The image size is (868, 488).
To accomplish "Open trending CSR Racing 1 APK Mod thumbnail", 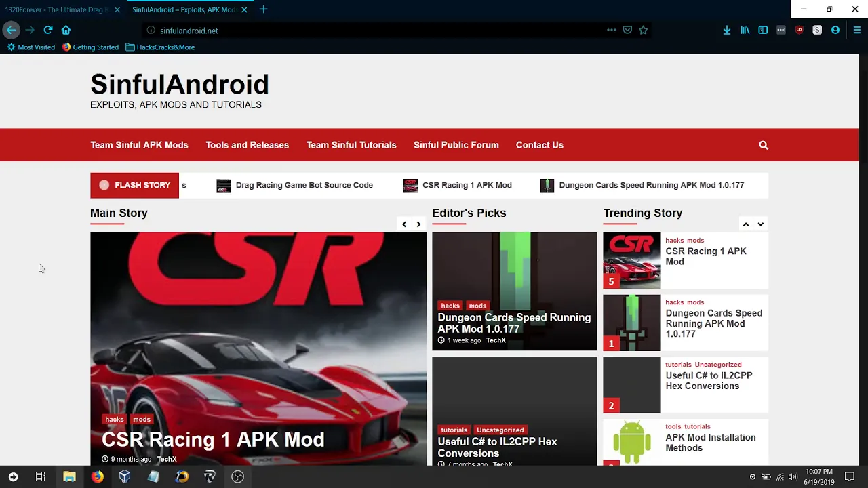I will pyautogui.click(x=631, y=260).
